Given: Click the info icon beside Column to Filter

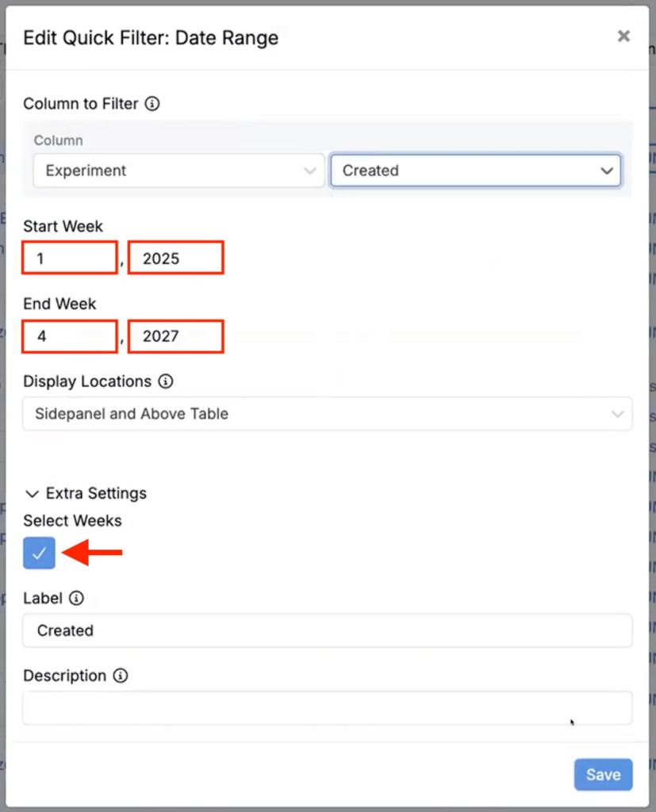Looking at the screenshot, I should (153, 104).
